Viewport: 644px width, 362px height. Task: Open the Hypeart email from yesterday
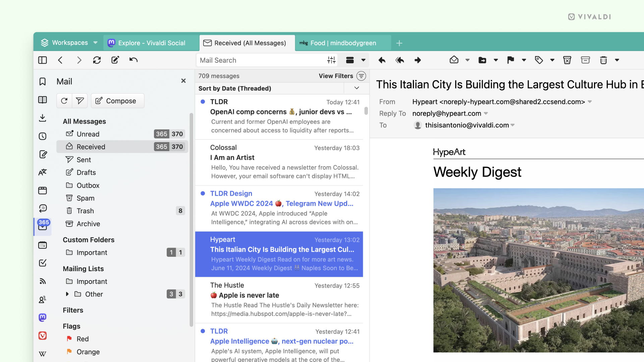tap(279, 253)
